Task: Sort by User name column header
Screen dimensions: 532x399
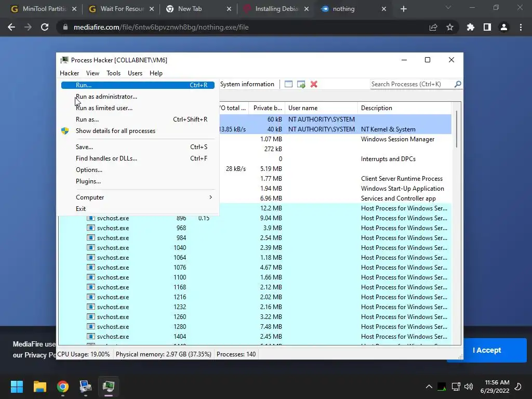Action: [x=321, y=108]
